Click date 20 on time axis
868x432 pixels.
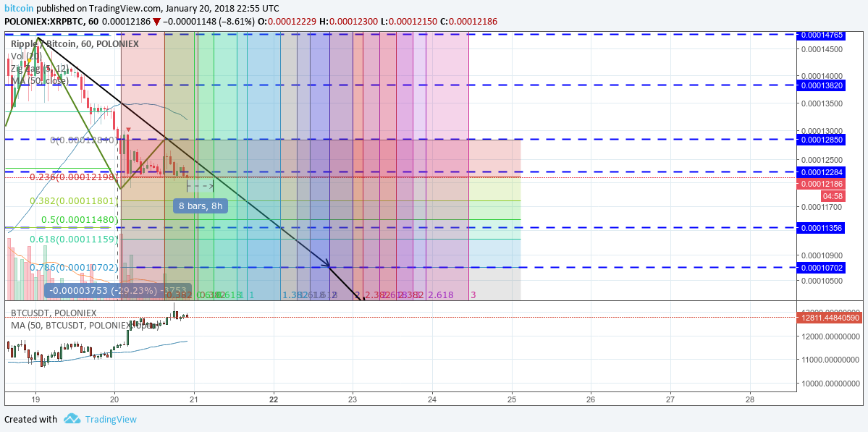coord(114,398)
